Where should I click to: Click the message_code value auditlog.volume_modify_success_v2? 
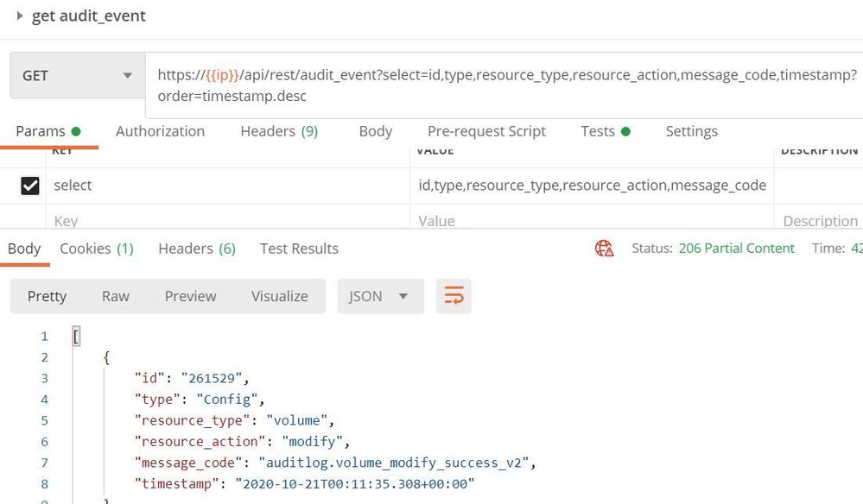pos(394,463)
